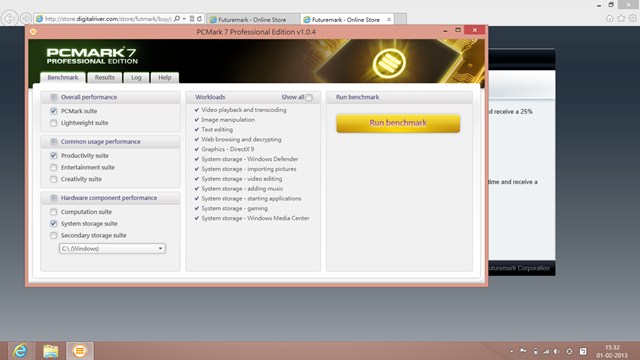
Task: Click the battery icon in the system tray
Action: coord(536,351)
